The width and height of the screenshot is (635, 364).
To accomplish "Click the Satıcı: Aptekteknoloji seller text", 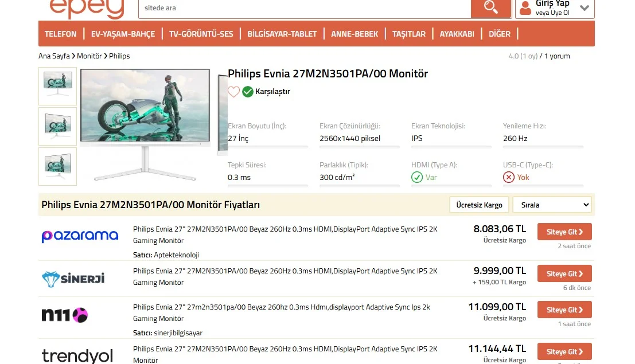I will pos(166,255).
